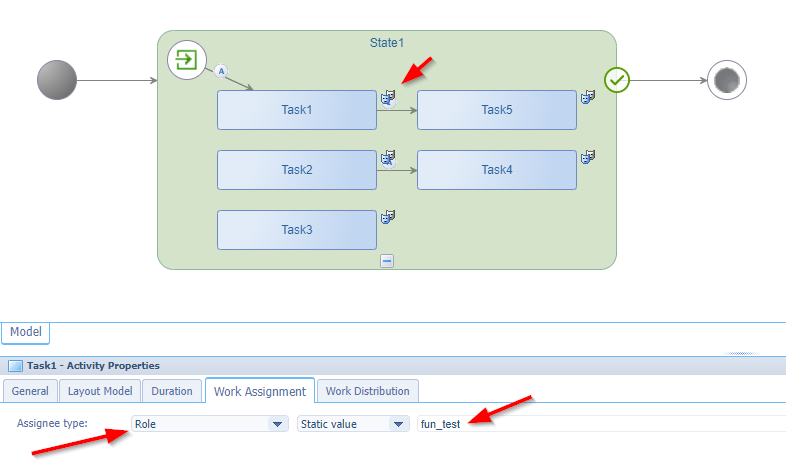Screen dimensions: 786x463
Task: Click the start event circle
Action: 56,80
